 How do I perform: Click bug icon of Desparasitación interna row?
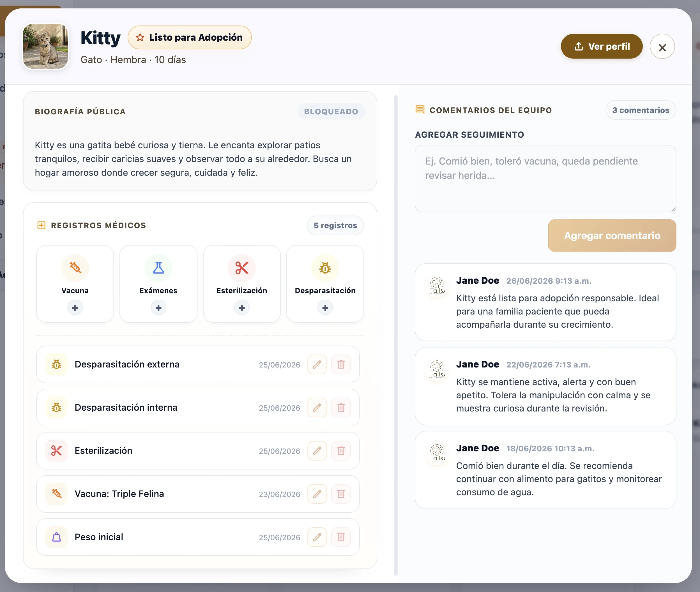click(56, 408)
